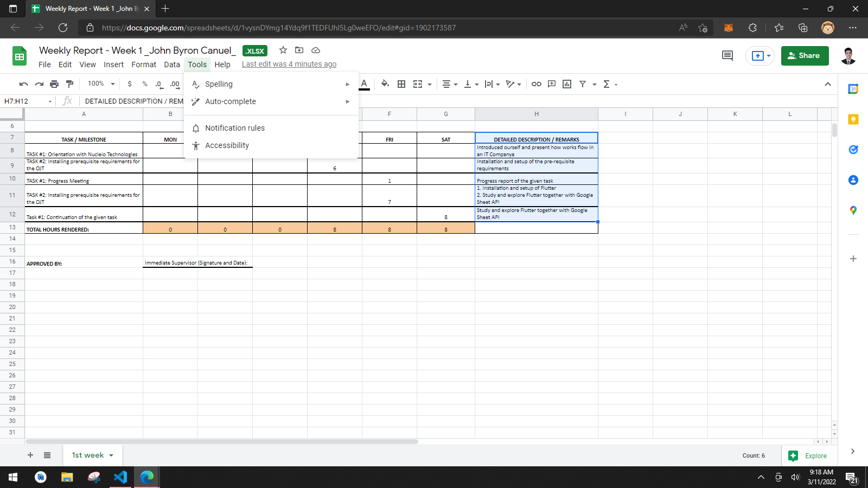Screen dimensions: 868x488
Task: Expand the Spelling submenu
Action: click(x=271, y=84)
